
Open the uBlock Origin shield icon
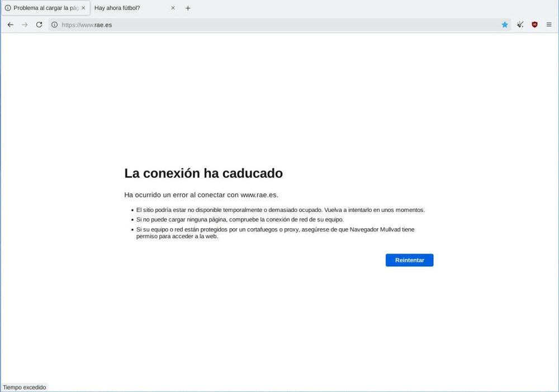point(534,25)
